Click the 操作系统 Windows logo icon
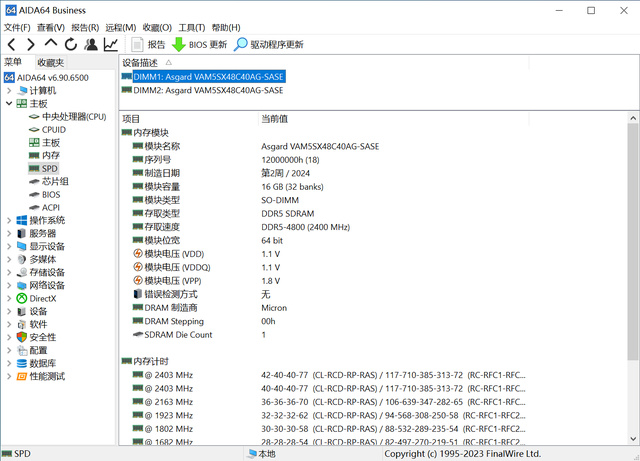 22,220
